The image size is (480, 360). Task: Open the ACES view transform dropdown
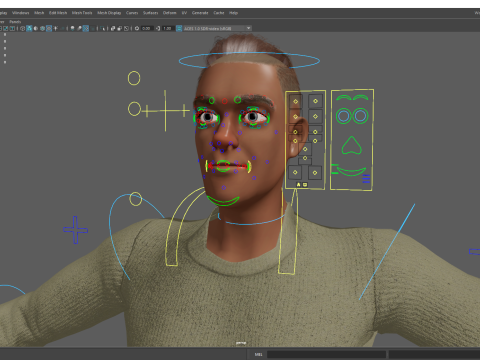tap(217, 28)
